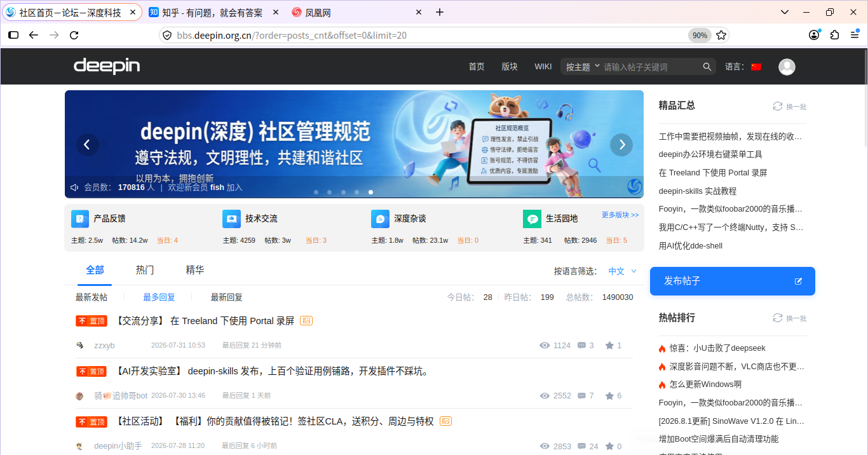Expand the 中文 language filter dropdown

[x=623, y=271]
